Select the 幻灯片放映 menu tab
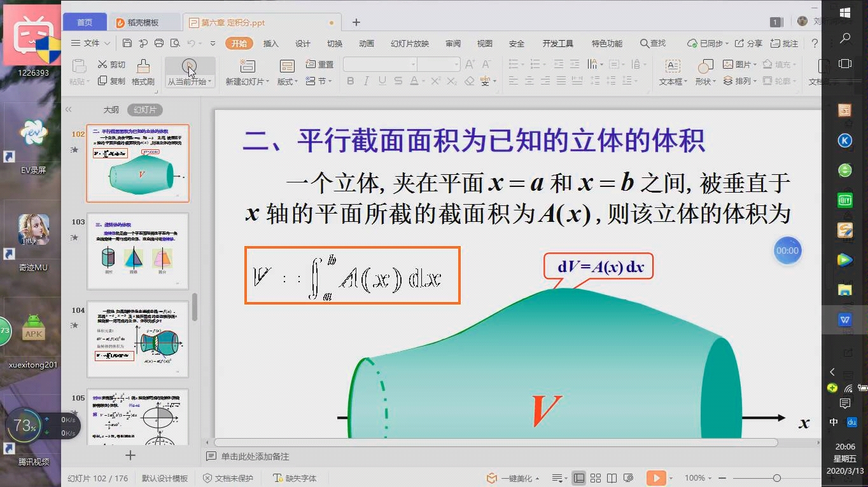 [x=410, y=43]
